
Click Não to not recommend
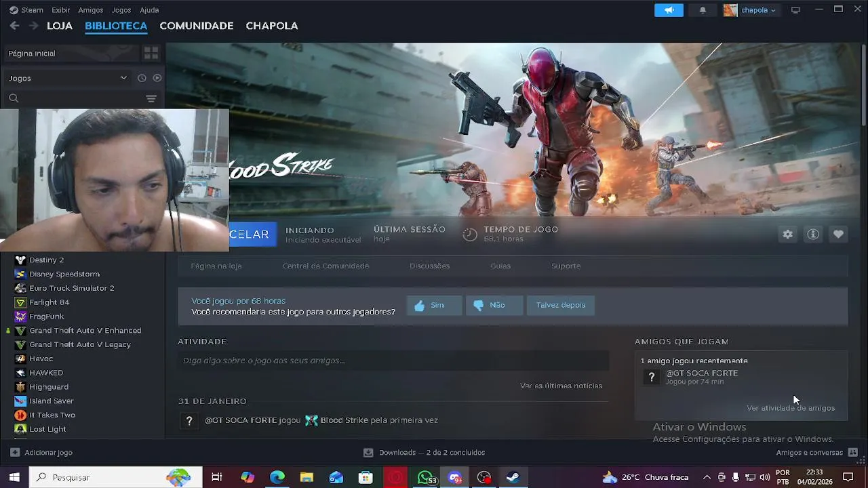tap(494, 305)
